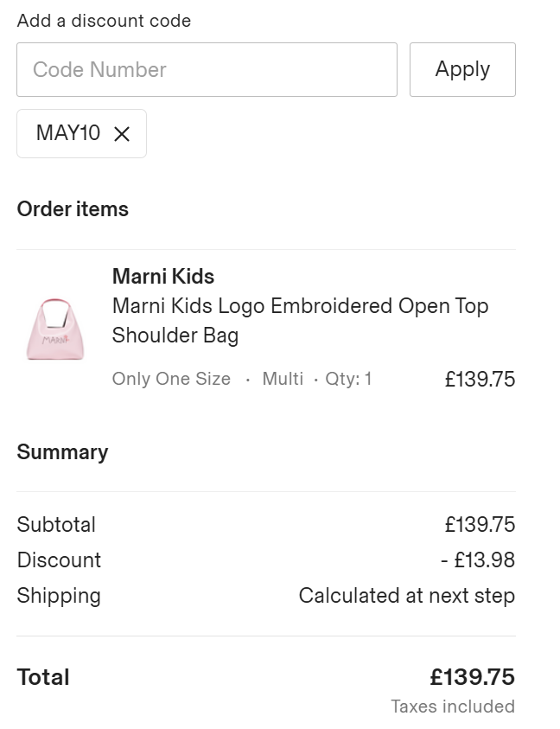This screenshot has height=729, width=560.
Task: Open the pink Marni bag thumbnail
Action: point(55,329)
